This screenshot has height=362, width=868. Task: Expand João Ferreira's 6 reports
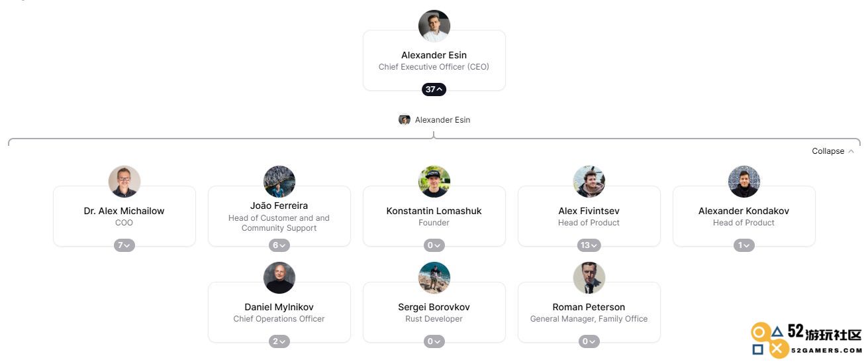(279, 245)
